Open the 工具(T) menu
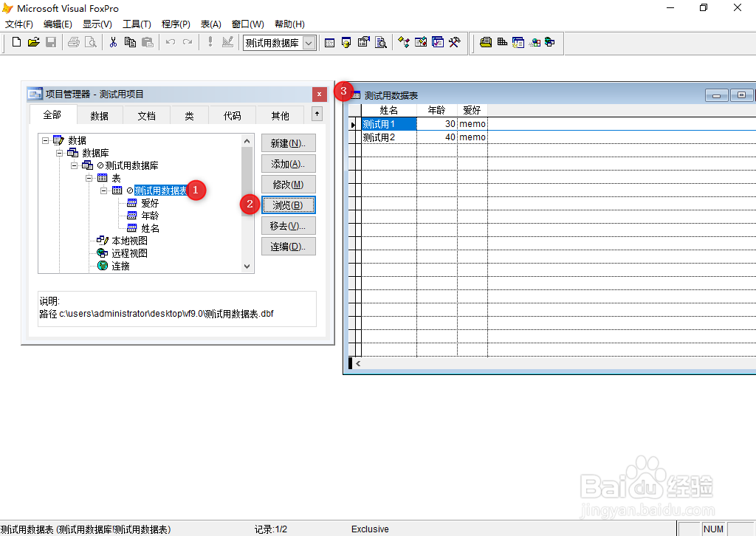 tap(137, 24)
